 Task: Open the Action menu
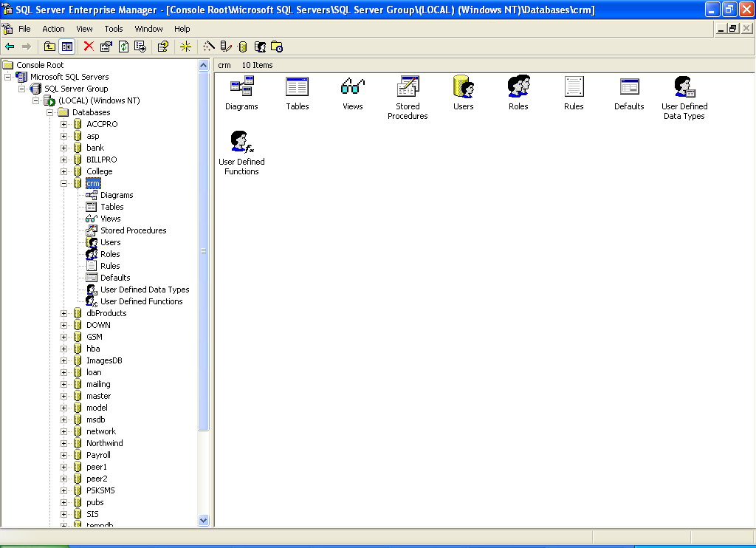point(53,29)
